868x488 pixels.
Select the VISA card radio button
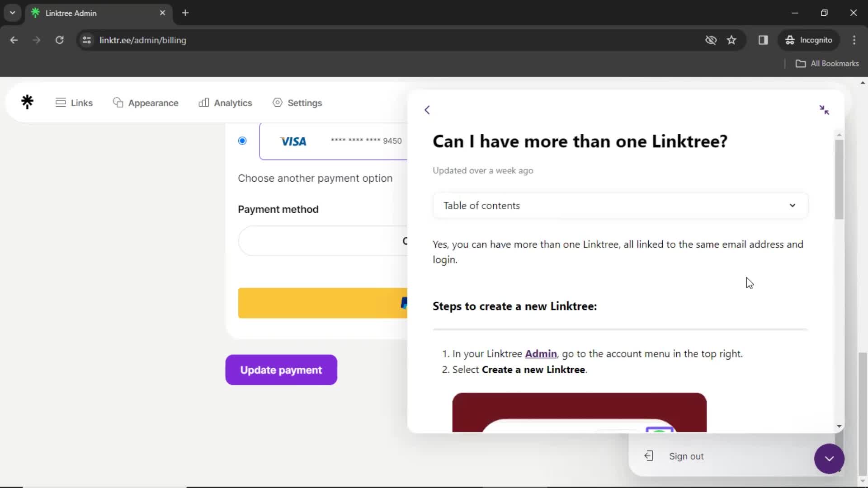[242, 141]
